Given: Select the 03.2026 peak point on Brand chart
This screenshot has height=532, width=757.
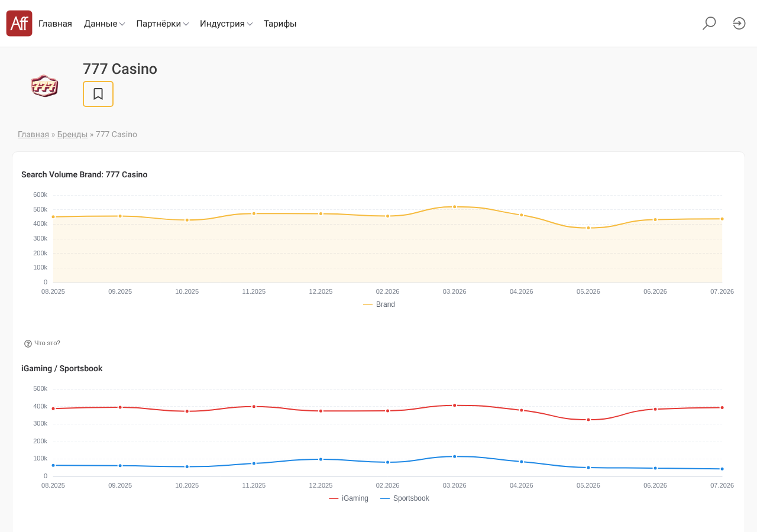Looking at the screenshot, I should click(x=455, y=207).
